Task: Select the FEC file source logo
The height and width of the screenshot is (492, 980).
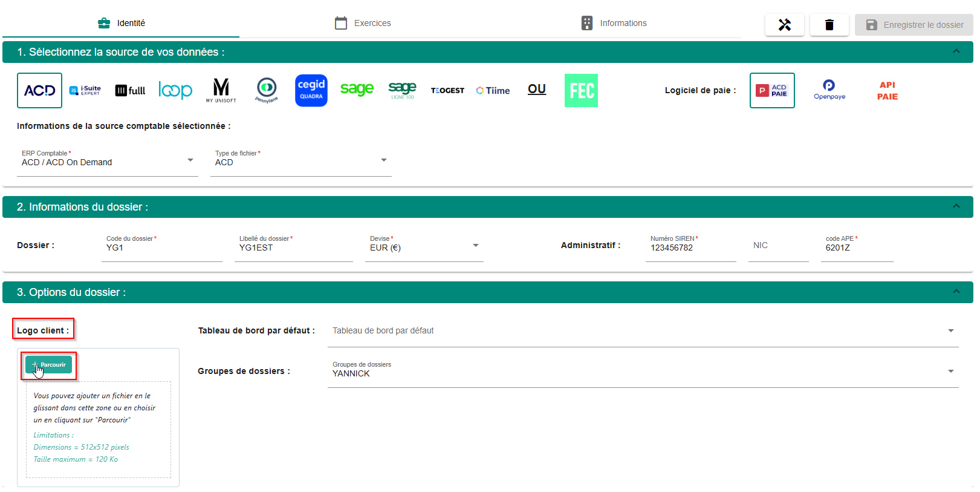Action: tap(581, 90)
